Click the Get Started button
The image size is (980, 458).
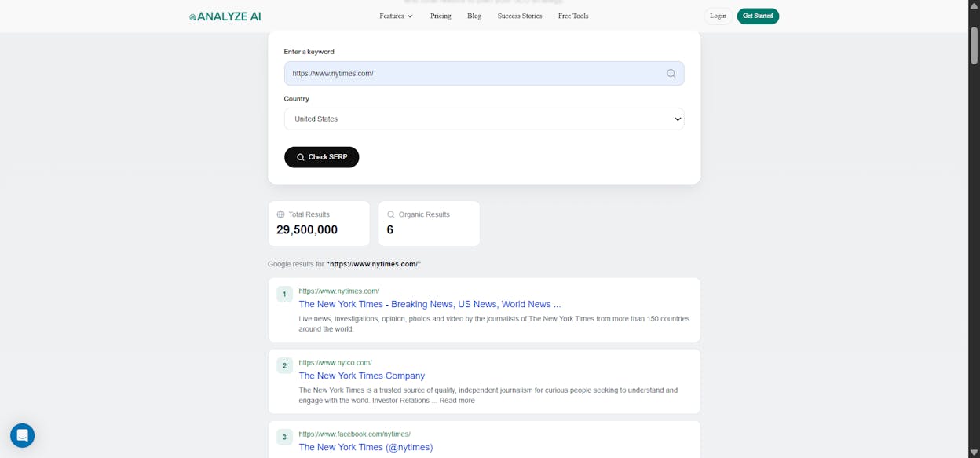click(x=758, y=16)
